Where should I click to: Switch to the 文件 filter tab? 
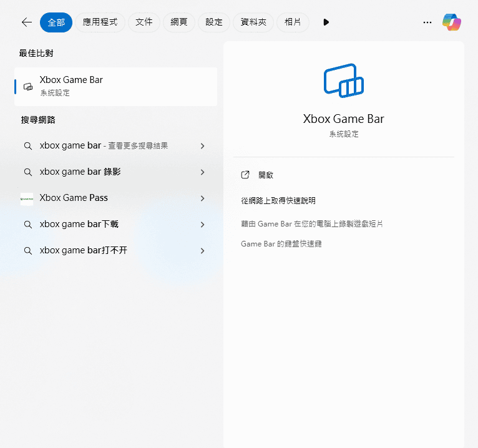pyautogui.click(x=144, y=22)
